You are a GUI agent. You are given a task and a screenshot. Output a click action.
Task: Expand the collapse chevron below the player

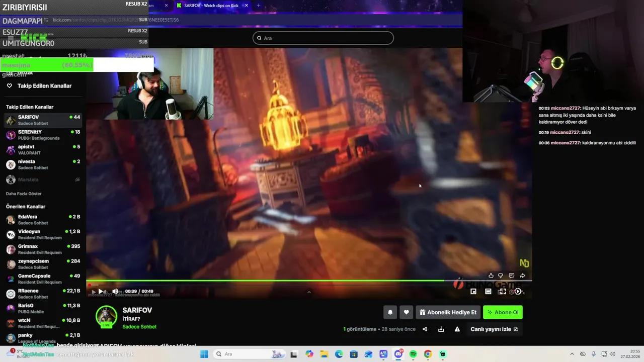click(309, 292)
